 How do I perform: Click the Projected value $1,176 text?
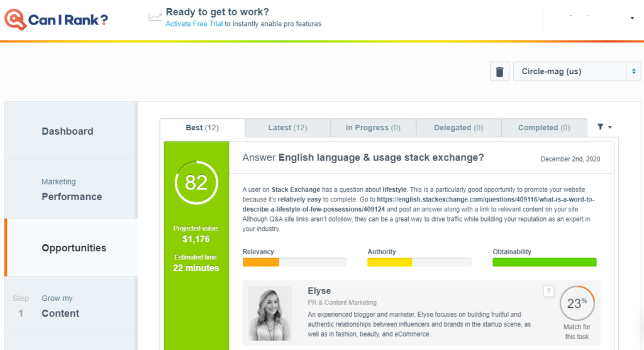tap(196, 234)
